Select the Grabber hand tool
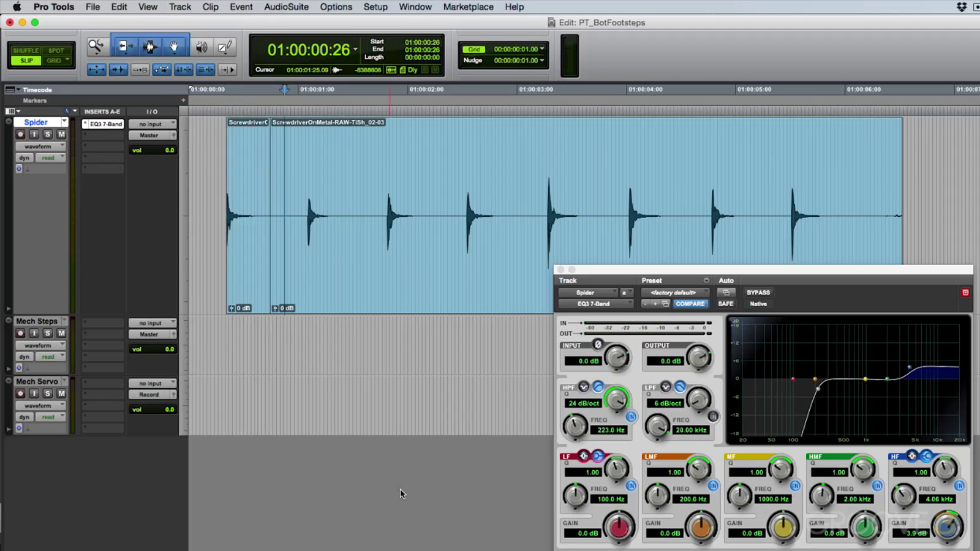 pos(175,47)
